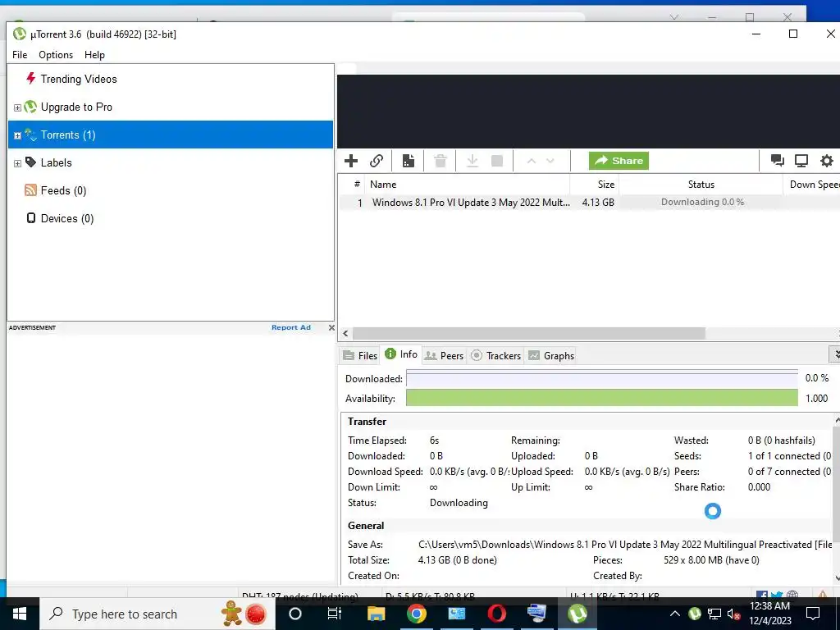Click the Save As path text
The image size is (840, 630).
point(624,545)
